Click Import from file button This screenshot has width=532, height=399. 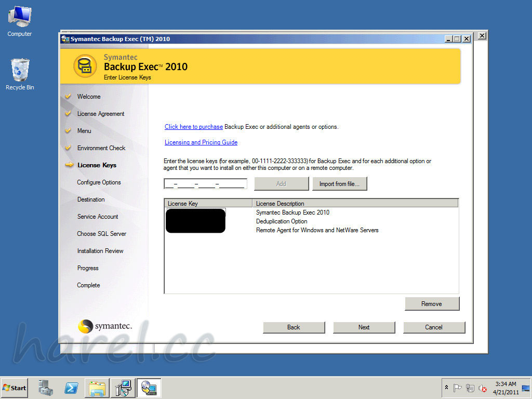(339, 183)
